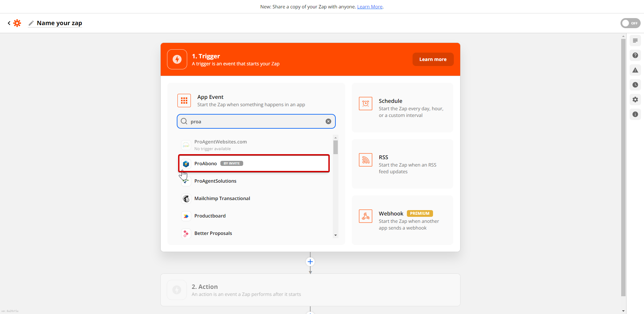
Task: Click the ProAgentWebsites.com app logo
Action: pyautogui.click(x=186, y=145)
